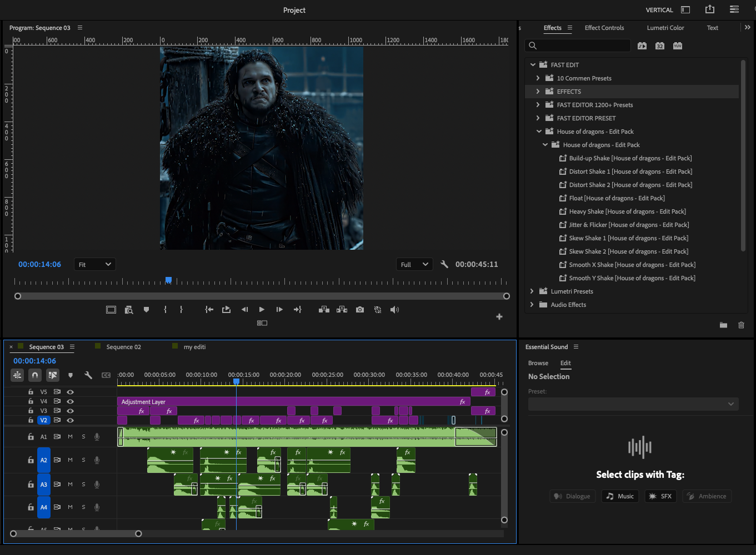Click the New Custom Bin folder icon

723,325
